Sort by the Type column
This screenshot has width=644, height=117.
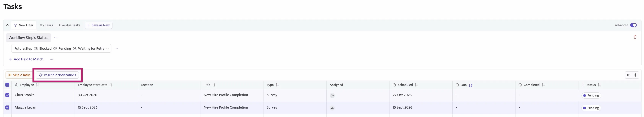[x=277, y=85]
